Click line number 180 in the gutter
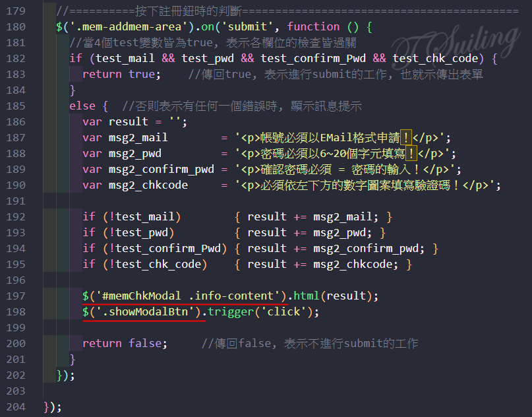This screenshot has height=417, width=532. tap(16, 27)
